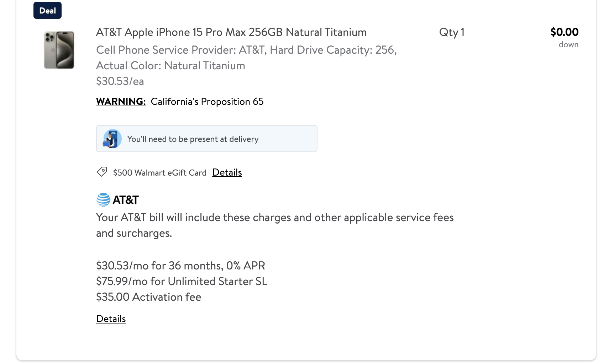Click the $30.53/ea price text

point(120,81)
